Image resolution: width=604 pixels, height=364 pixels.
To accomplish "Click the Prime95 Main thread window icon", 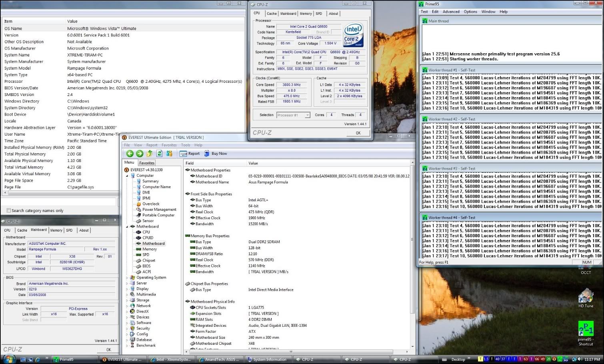I will pyautogui.click(x=425, y=21).
